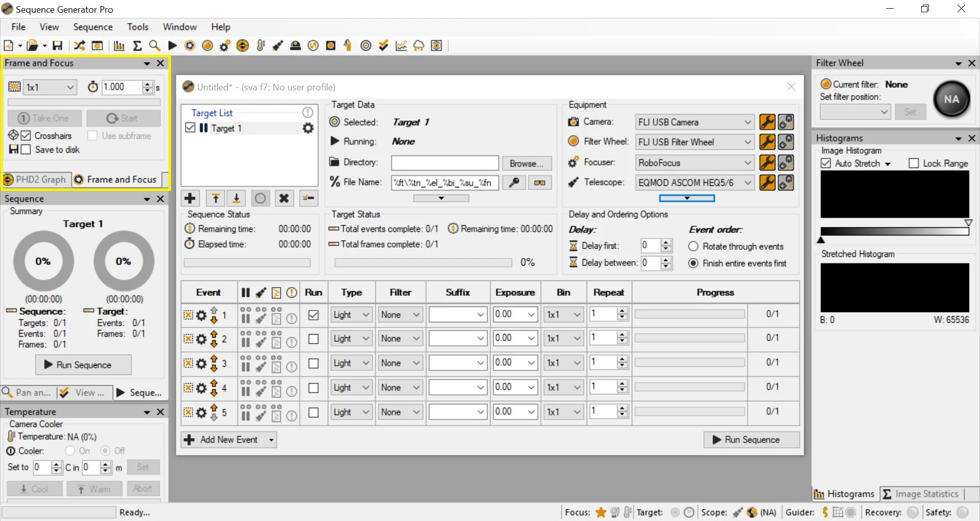Open Camera settings wrench icon
This screenshot has height=521, width=980.
pyautogui.click(x=767, y=122)
